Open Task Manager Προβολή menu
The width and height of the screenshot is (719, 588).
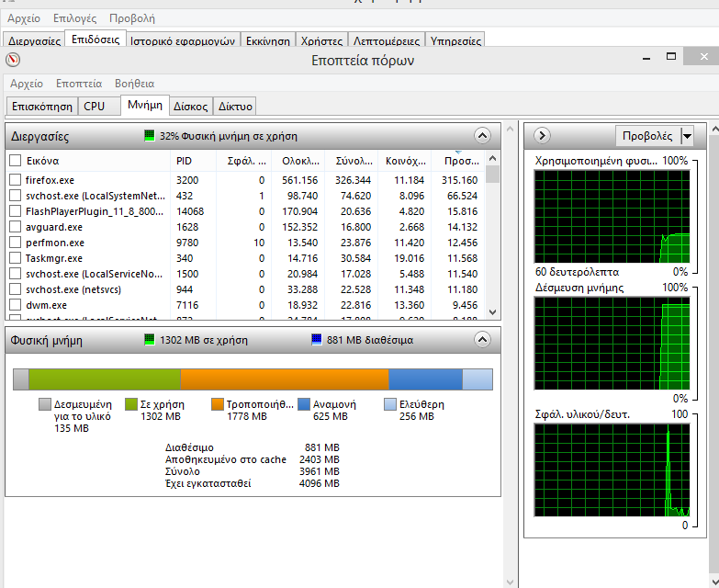tap(132, 18)
